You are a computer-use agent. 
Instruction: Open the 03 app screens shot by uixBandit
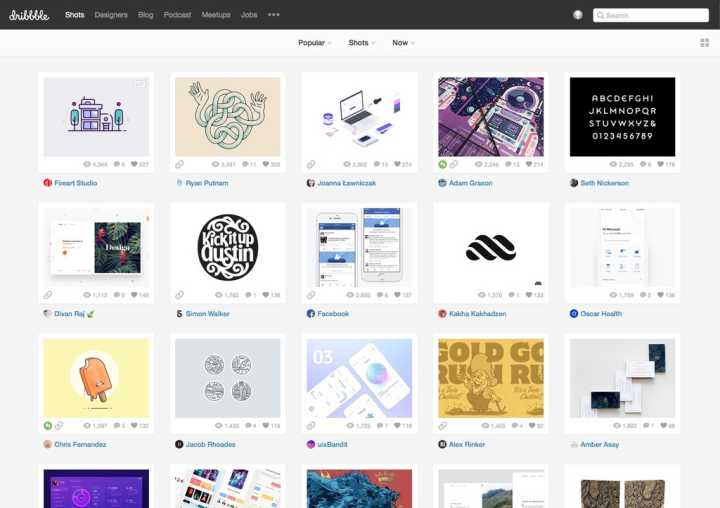point(359,378)
